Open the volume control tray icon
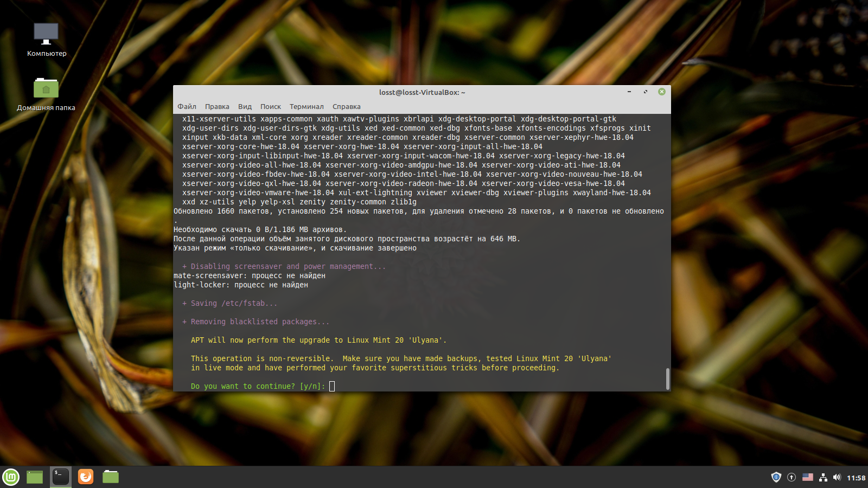The height and width of the screenshot is (488, 868). pyautogui.click(x=837, y=477)
